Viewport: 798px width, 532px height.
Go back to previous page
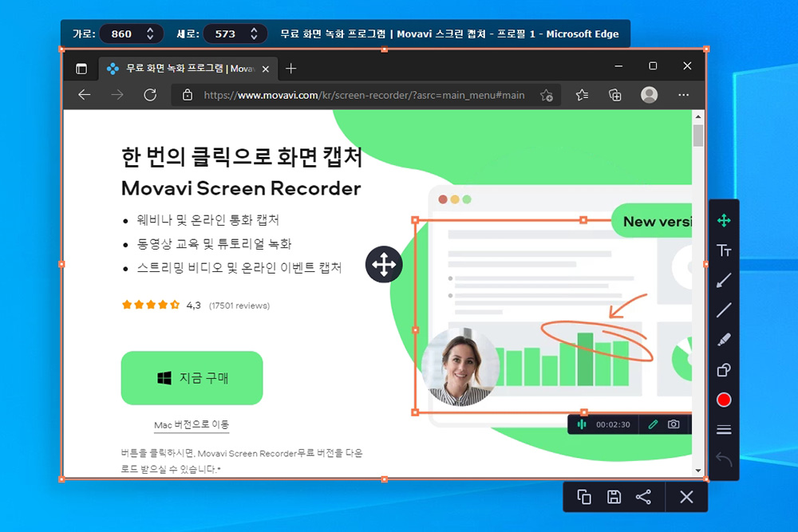[x=85, y=95]
